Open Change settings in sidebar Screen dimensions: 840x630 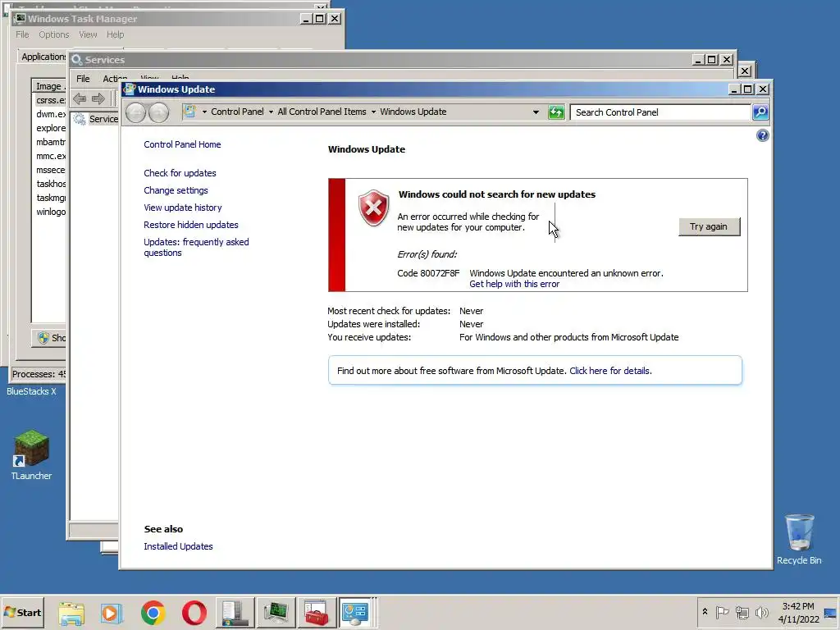pyautogui.click(x=176, y=190)
